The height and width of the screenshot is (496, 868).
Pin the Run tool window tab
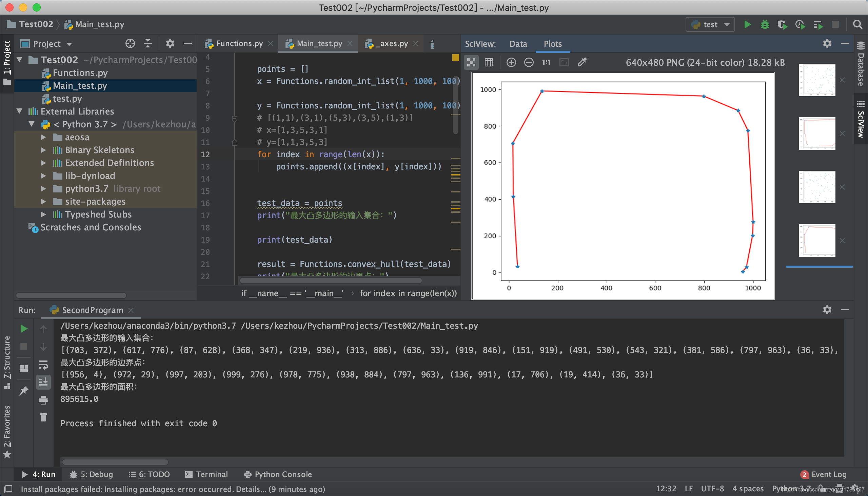tap(23, 390)
